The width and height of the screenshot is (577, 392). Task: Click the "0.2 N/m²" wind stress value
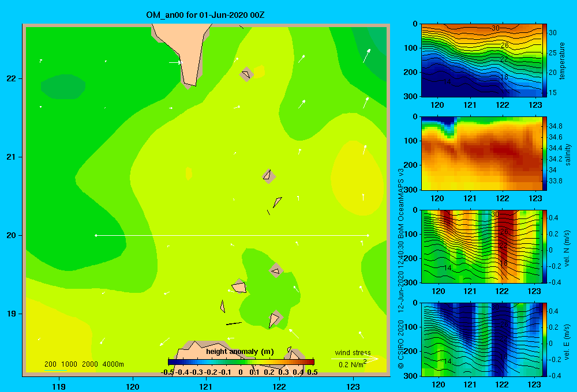pos(353,364)
